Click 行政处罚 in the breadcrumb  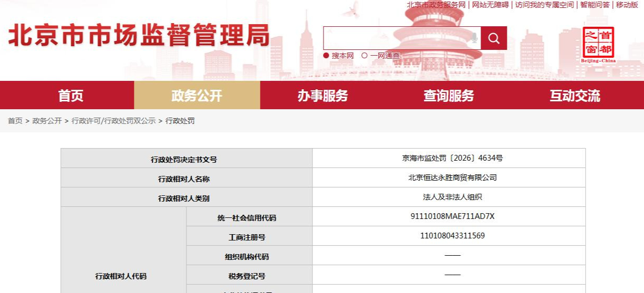point(180,121)
